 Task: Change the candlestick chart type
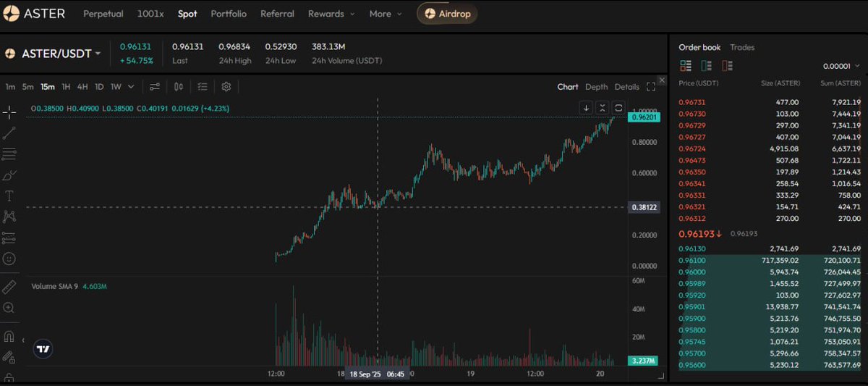[x=179, y=87]
